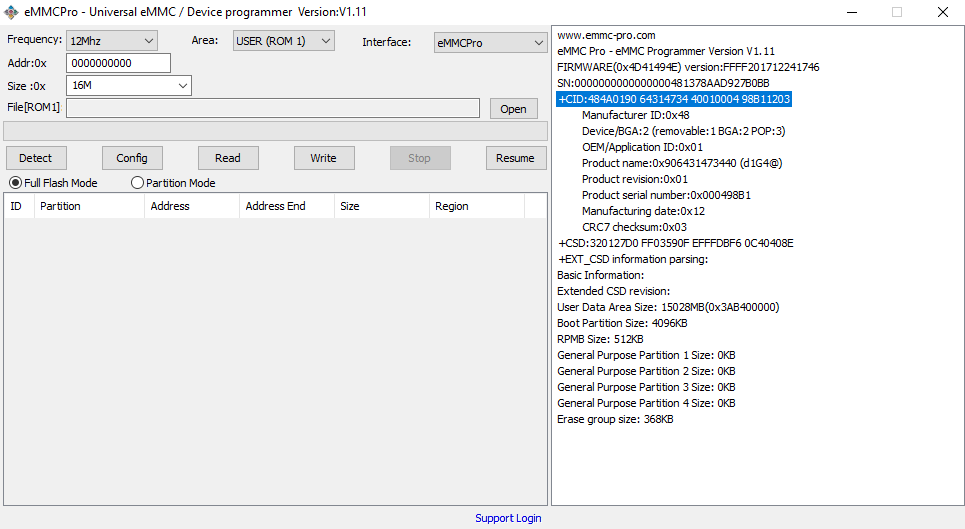Open the Frequency 12Mhz dropdown
This screenshot has width=965, height=529.
click(x=111, y=41)
